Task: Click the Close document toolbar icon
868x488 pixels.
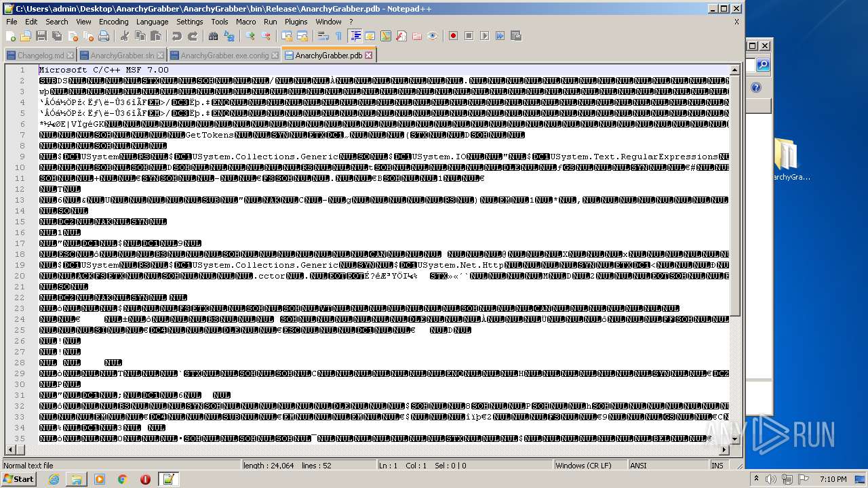Action: tap(73, 36)
